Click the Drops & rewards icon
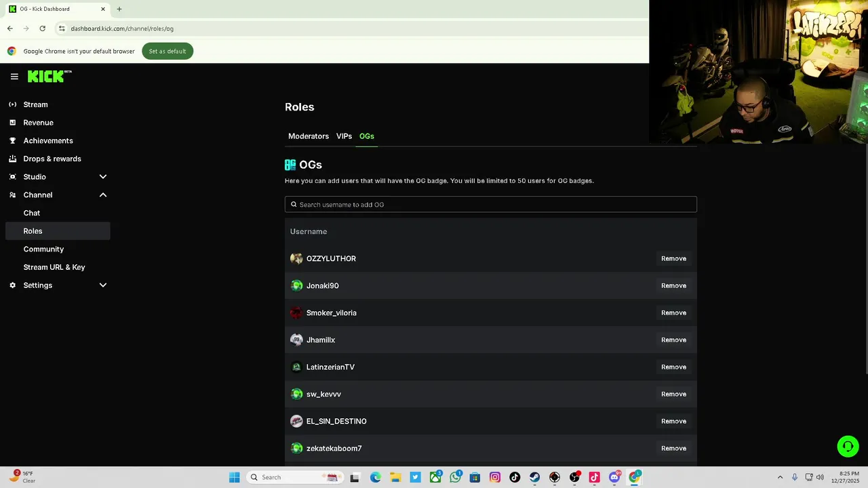 [x=12, y=159]
